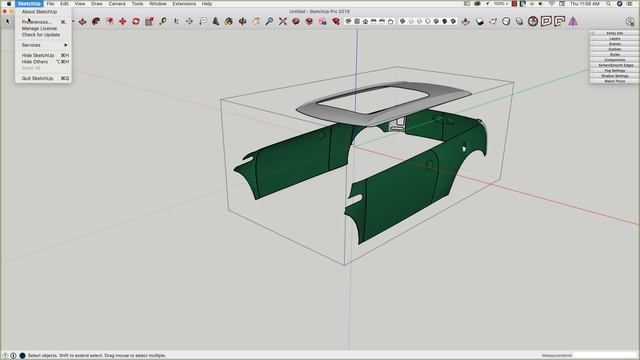Open the Services submenu
Viewport: 640px width, 360px height.
tap(43, 45)
